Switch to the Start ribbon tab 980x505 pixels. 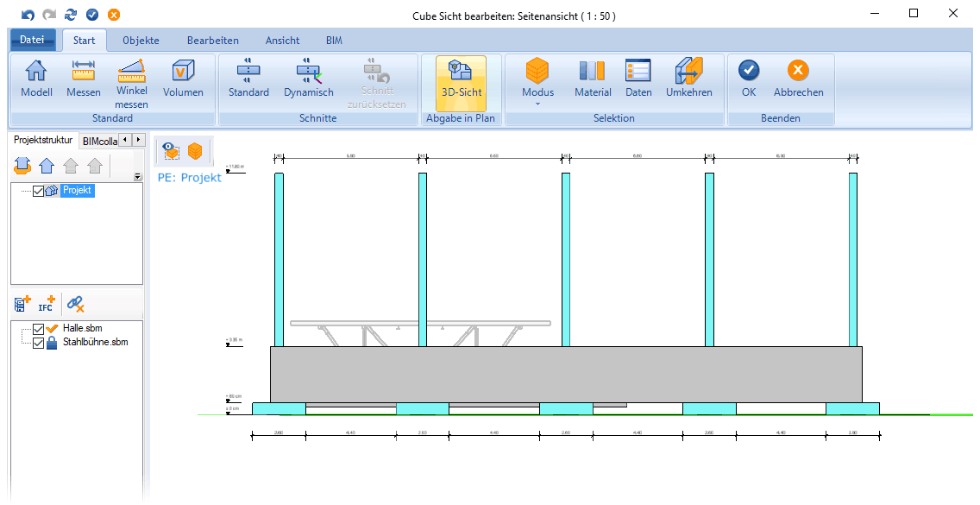(x=85, y=40)
